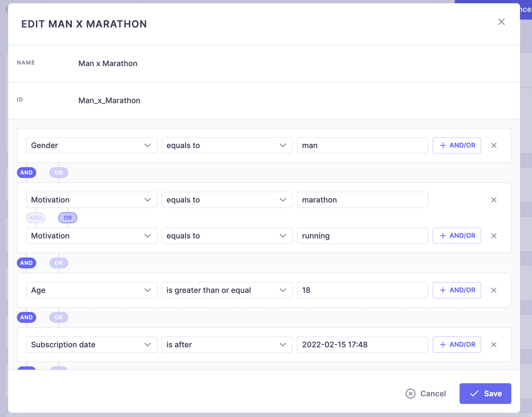Open the Subscription date attribute dropdown

(91, 345)
